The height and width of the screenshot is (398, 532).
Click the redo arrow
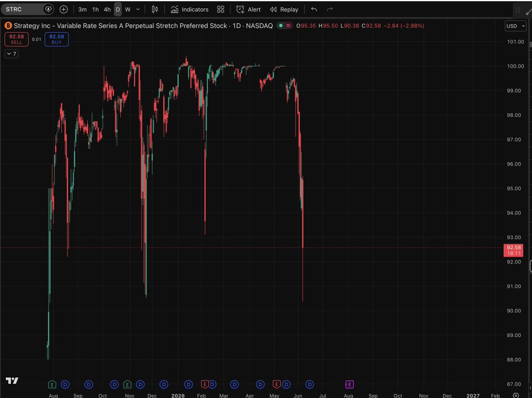[329, 9]
